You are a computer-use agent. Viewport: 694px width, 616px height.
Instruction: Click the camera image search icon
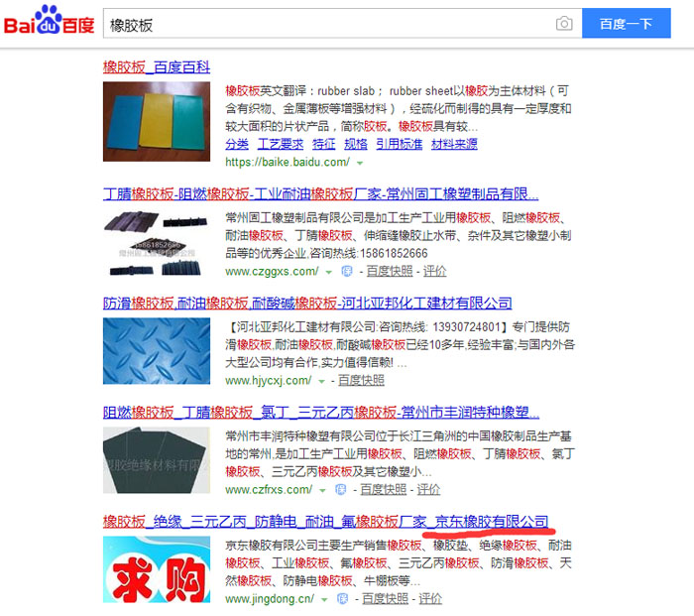point(564,24)
